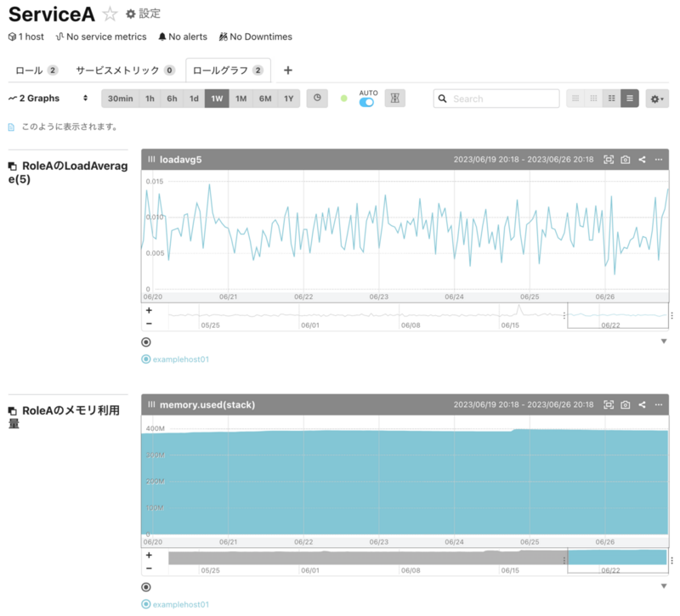Zoom out on loadavg5 timeline
Image resolution: width=680 pixels, height=616 pixels.
[149, 324]
